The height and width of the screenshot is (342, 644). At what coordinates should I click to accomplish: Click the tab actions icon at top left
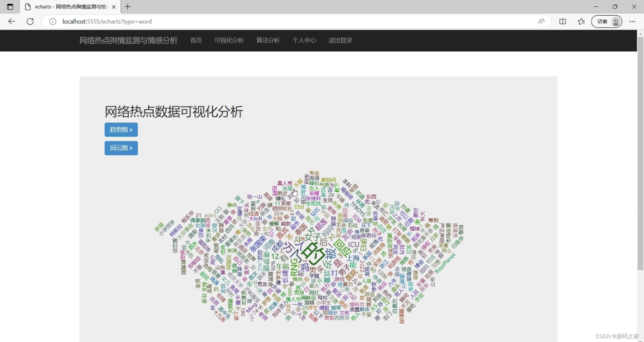tap(10, 7)
